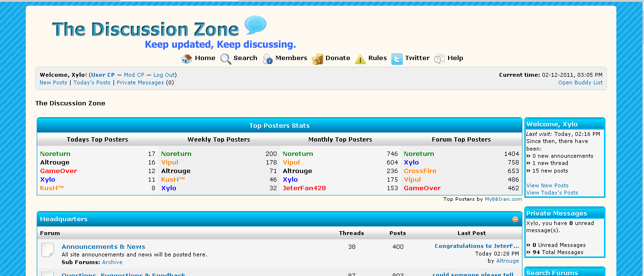Click View Today's Posts in sidebar
The image size is (644, 276).
[x=552, y=193]
